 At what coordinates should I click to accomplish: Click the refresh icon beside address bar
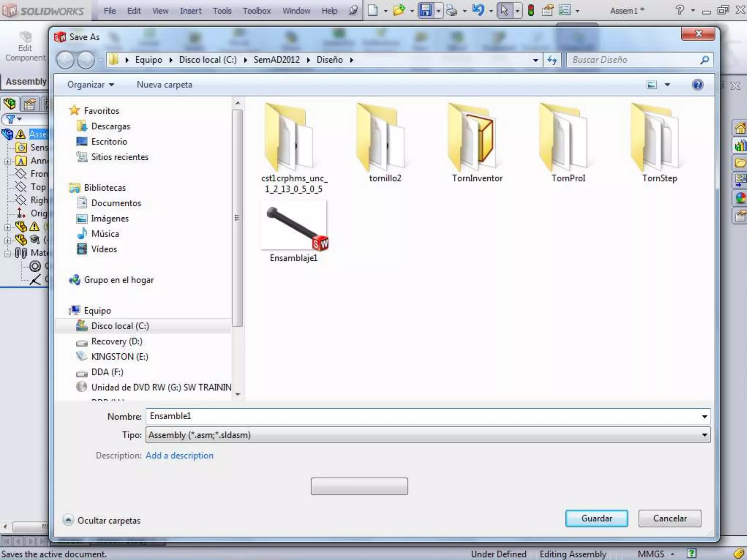click(552, 60)
